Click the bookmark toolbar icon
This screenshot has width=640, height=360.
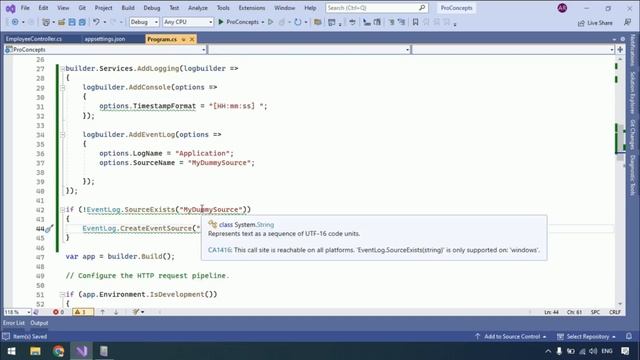(415, 22)
